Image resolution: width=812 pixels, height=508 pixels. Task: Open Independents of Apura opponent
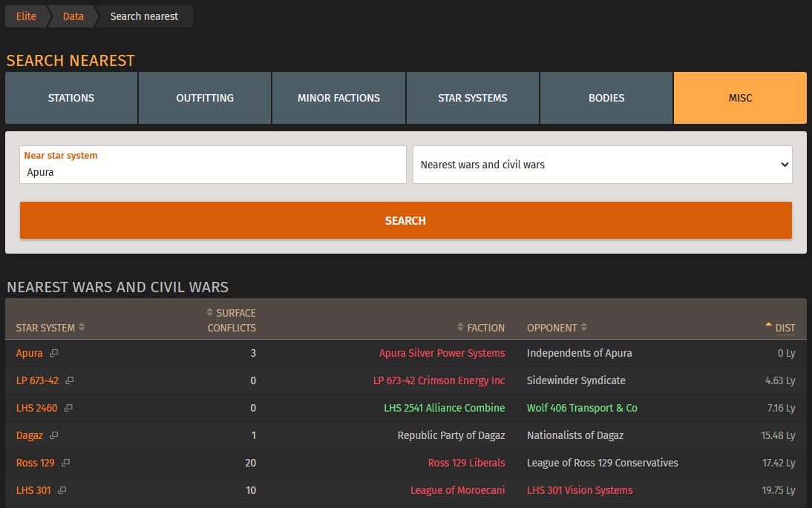tap(580, 353)
